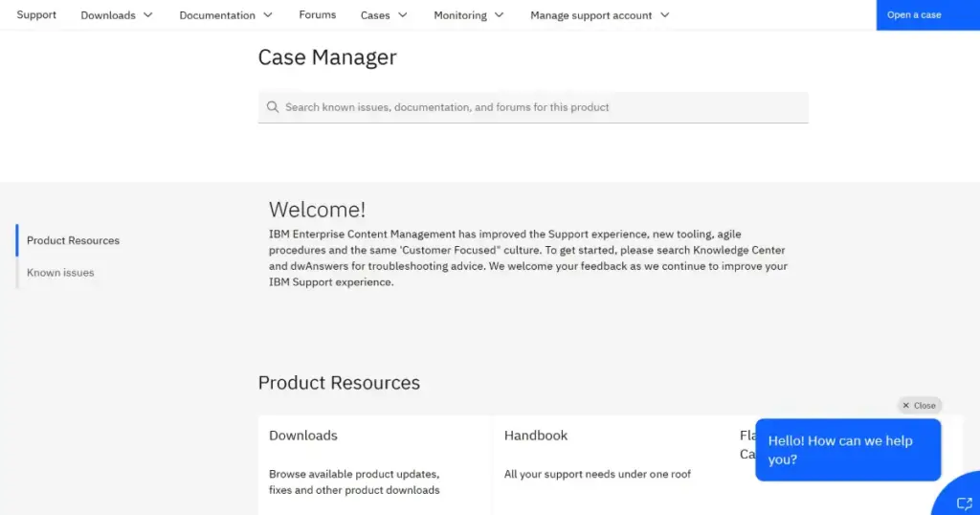Open the chat launcher icon
Screen dimensions: 980x515
[964, 504]
